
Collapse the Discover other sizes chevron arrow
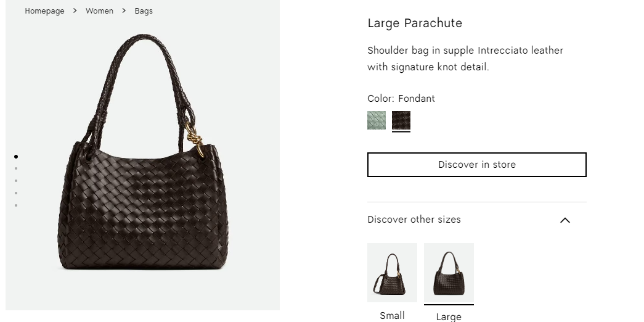tap(565, 220)
